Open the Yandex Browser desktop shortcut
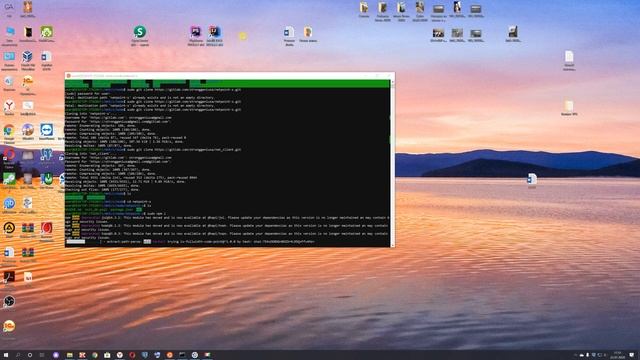Viewport: 640px width, 360px height. [9, 106]
